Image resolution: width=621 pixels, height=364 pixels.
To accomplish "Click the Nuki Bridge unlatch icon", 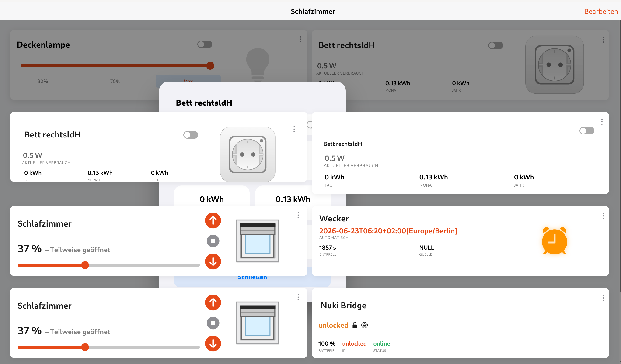I will [x=364, y=325].
